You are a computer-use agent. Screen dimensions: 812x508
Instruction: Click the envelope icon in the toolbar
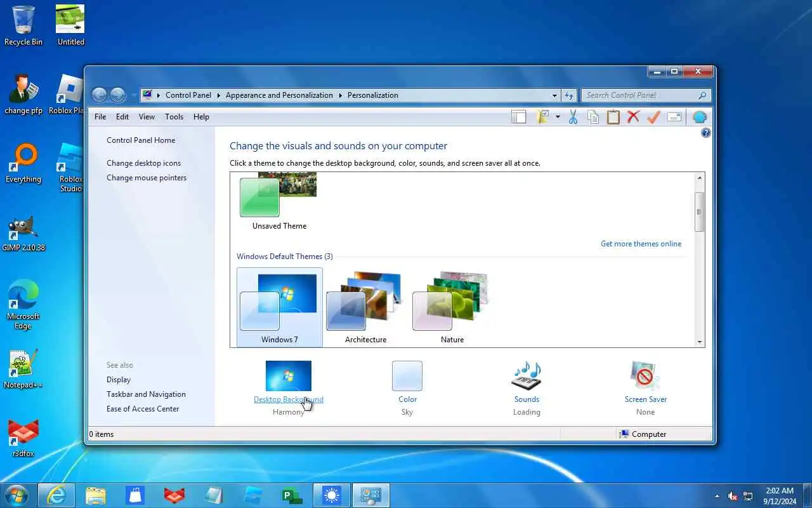coord(674,117)
